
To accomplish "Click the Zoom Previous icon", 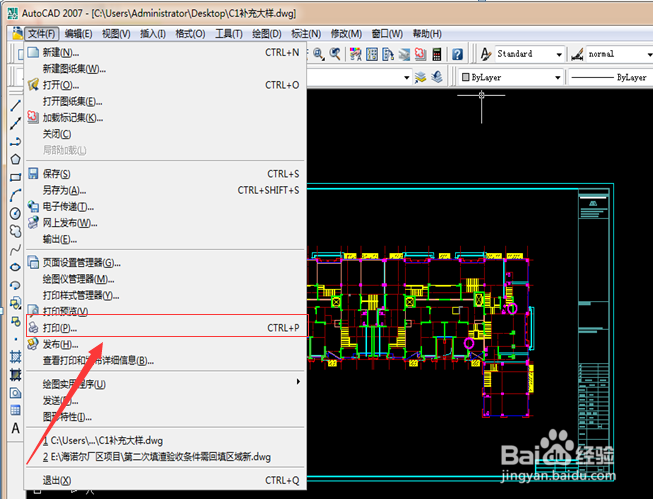I will (x=335, y=54).
